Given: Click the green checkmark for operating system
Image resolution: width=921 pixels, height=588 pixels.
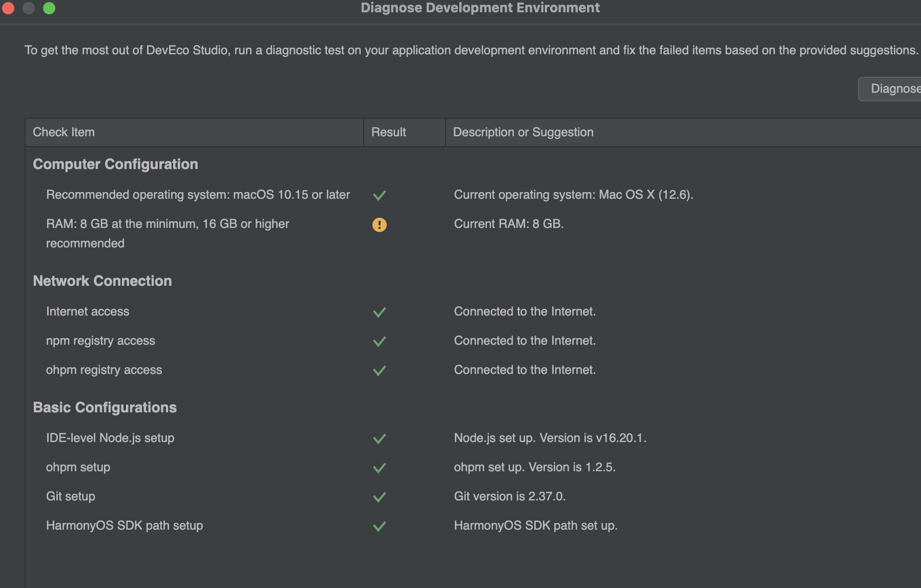Looking at the screenshot, I should pos(379,195).
